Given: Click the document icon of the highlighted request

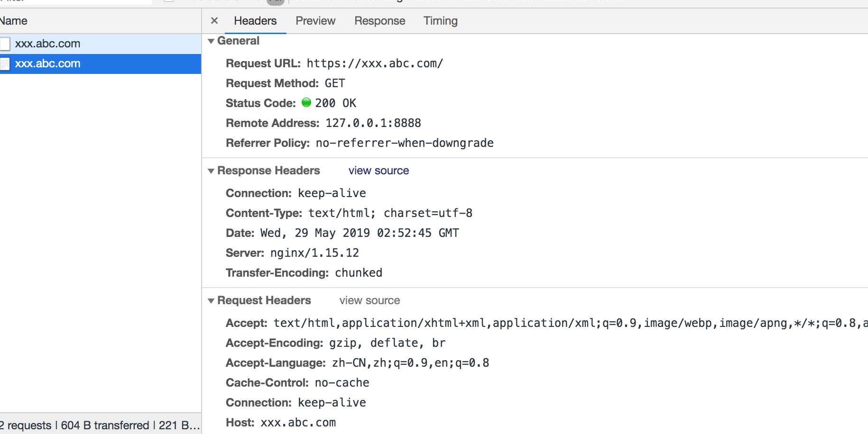Looking at the screenshot, I should [5, 63].
